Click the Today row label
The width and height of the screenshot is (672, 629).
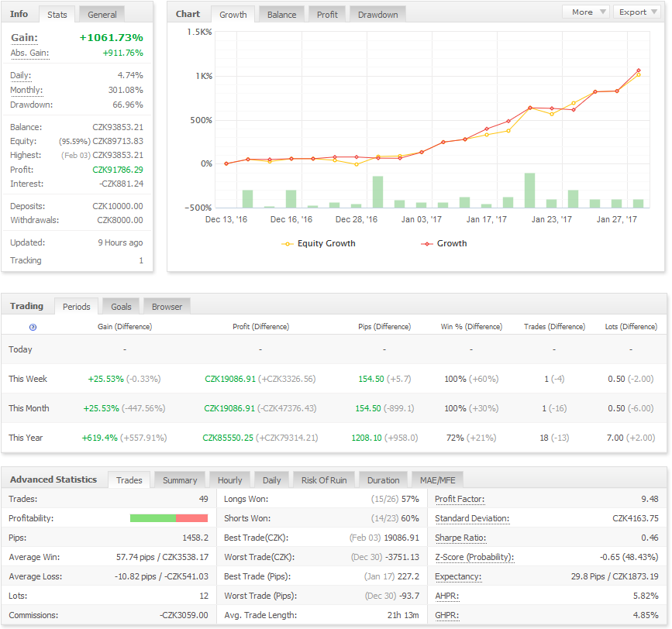coord(20,349)
